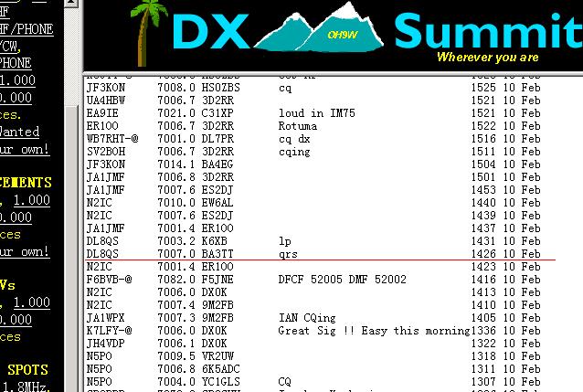Click frequency 7003.2

pyautogui.click(x=176, y=241)
